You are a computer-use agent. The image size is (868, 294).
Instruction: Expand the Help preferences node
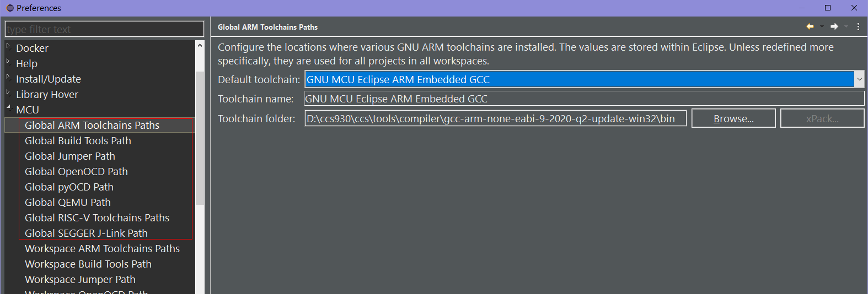tap(8, 62)
